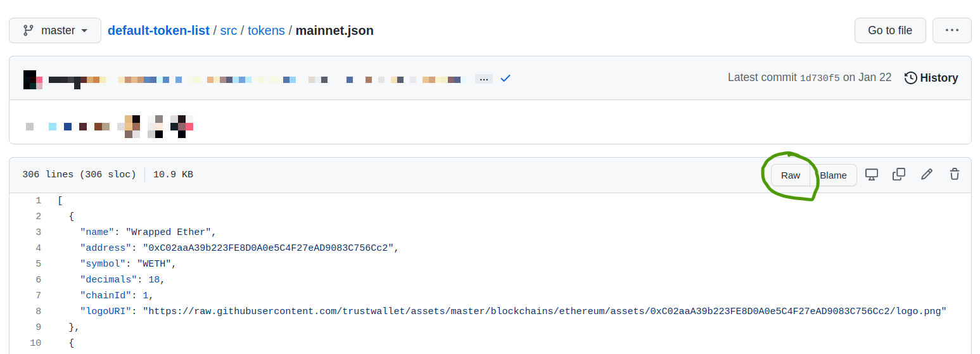Image resolution: width=980 pixels, height=354 pixels.
Task: Click the Go to file button
Action: point(889,30)
